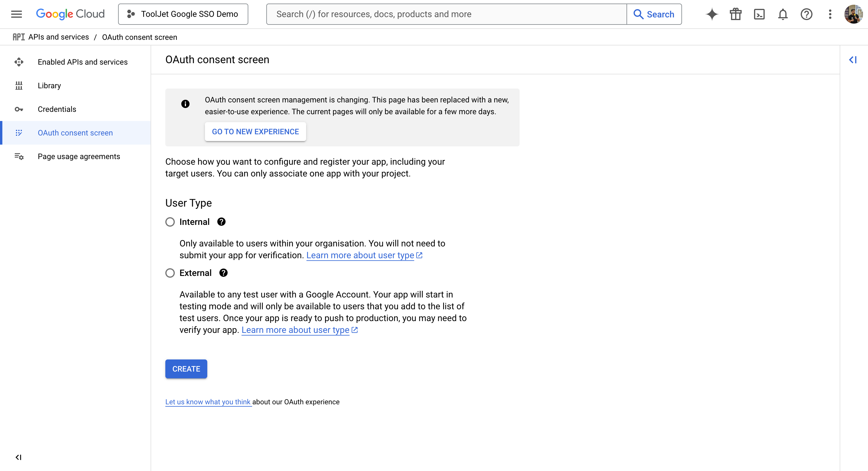Expand the right side info panel
Viewport: 868px width, 471px height.
[x=853, y=60]
